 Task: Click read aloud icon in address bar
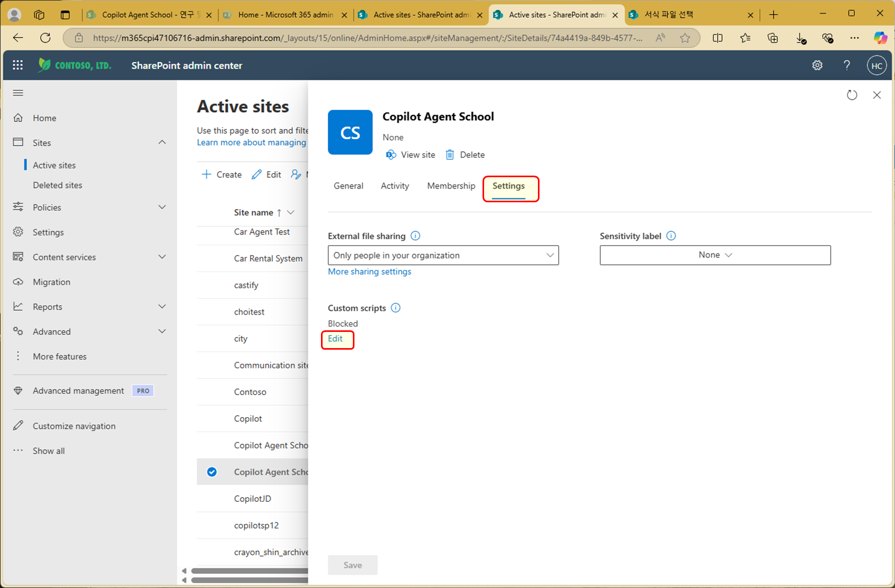(660, 38)
